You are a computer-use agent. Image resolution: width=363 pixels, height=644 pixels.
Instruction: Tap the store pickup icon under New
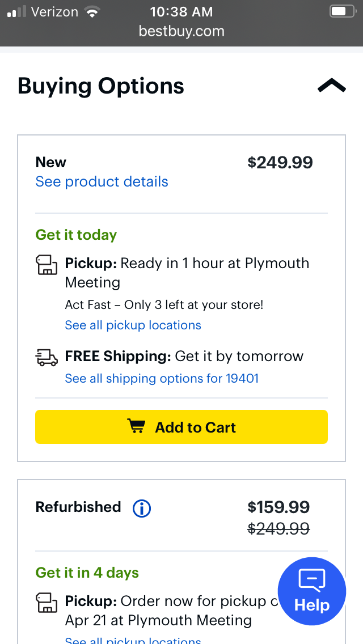[47, 265]
